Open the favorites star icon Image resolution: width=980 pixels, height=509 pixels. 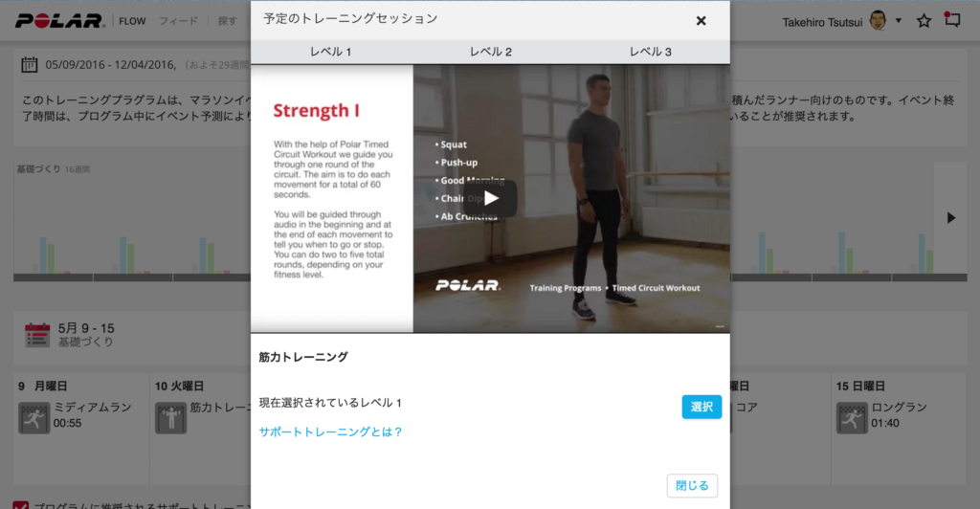coord(924,21)
